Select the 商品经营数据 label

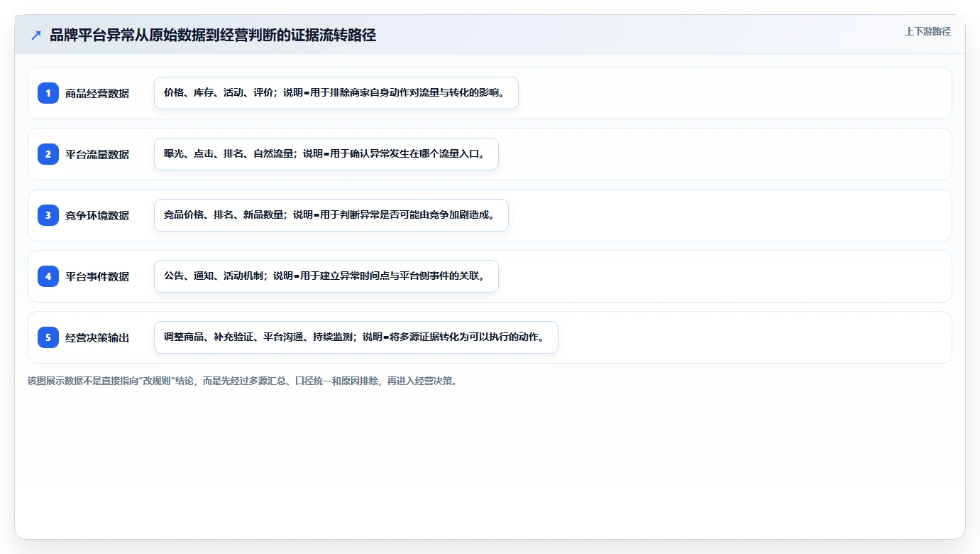(x=97, y=93)
